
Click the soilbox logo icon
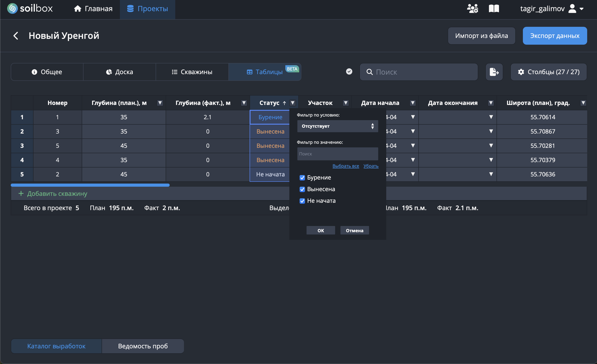point(12,8)
